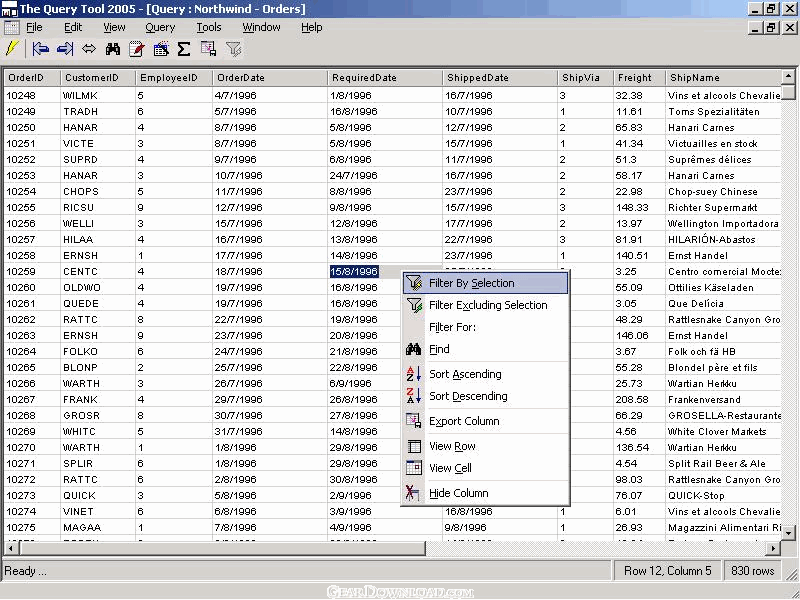Open the Window menu
The image size is (800, 600).
point(261,27)
